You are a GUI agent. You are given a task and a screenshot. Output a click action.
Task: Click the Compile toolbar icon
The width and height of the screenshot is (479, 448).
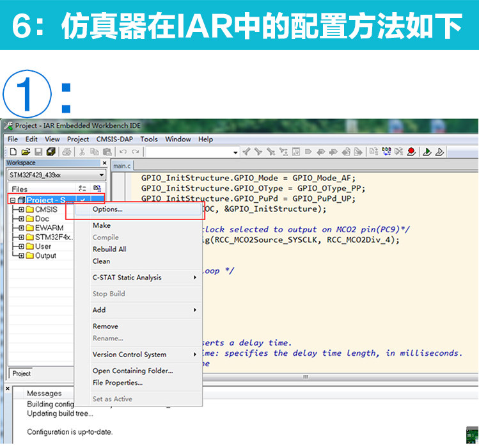[x=373, y=152]
